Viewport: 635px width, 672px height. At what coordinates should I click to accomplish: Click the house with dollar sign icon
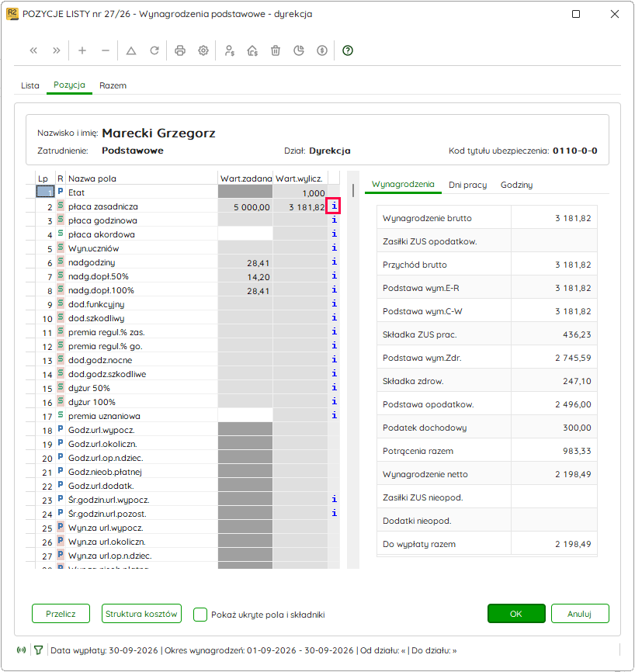pyautogui.click(x=252, y=50)
